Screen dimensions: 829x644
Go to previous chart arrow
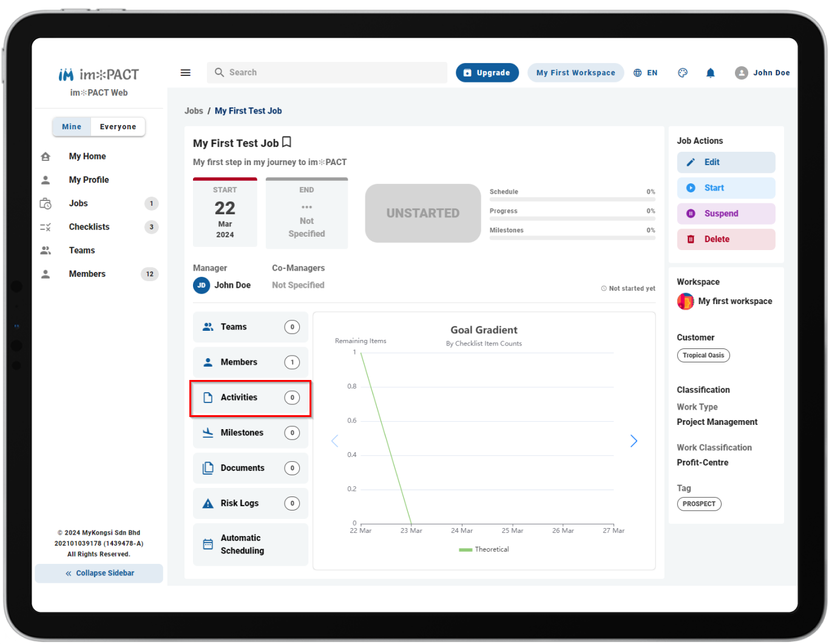tap(334, 441)
